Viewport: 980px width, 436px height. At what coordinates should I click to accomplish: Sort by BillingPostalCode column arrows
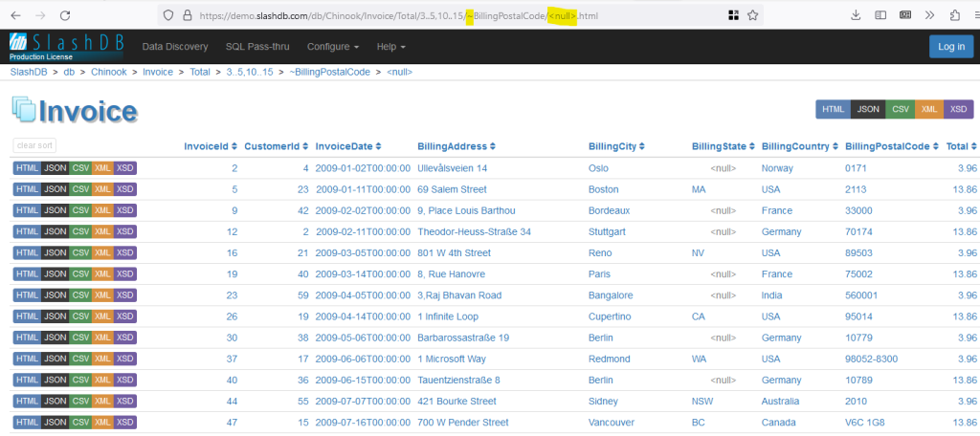936,147
